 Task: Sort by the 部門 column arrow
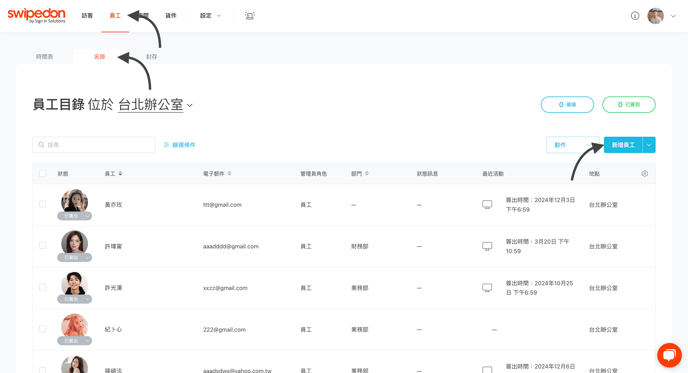tap(367, 174)
